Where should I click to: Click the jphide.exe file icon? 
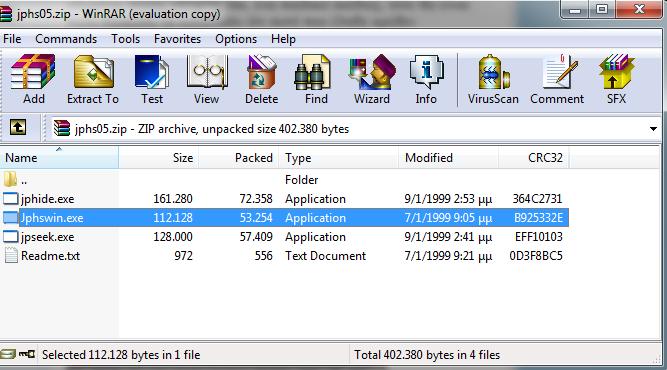click(11, 199)
